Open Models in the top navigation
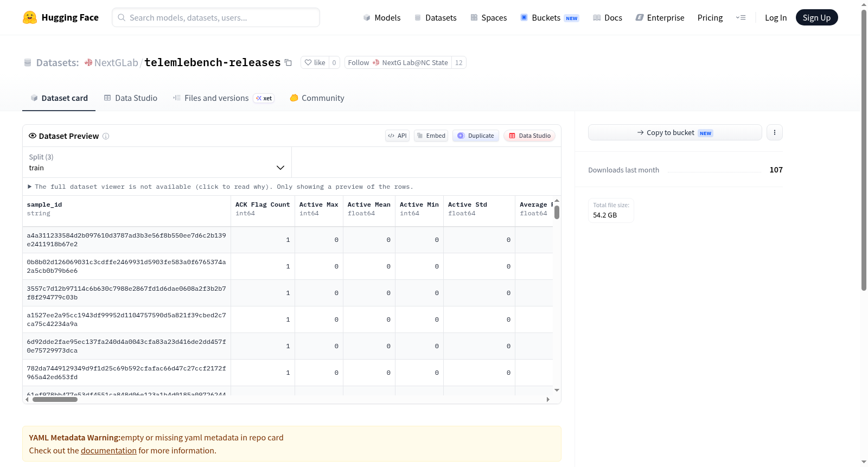 [x=382, y=17]
